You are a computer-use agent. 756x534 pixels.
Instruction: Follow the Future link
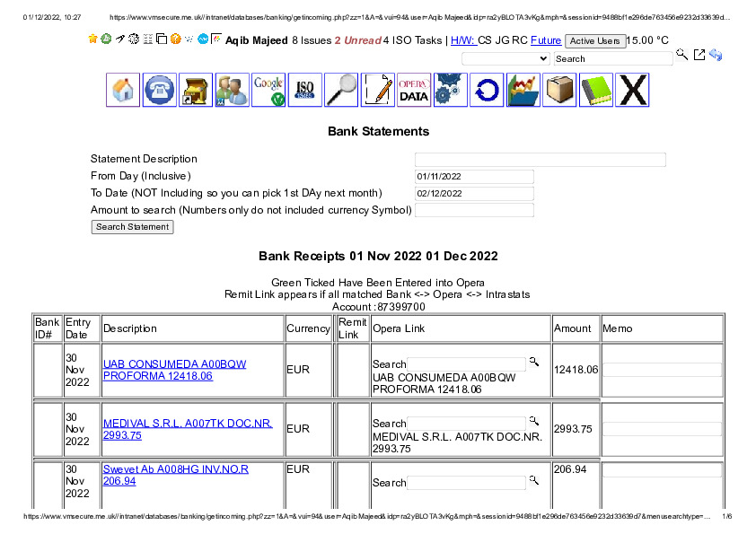tap(546, 40)
